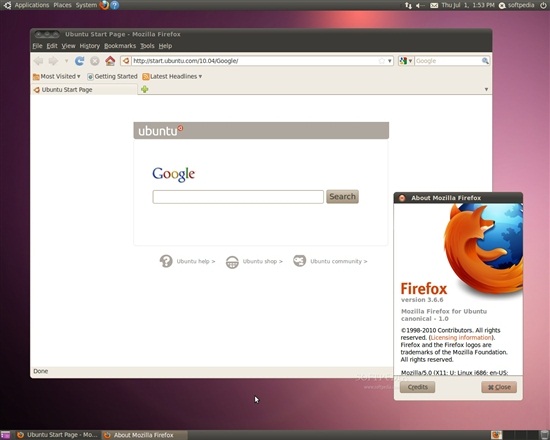Open the power session menu icon
550x440 pixels.
coord(543,5)
